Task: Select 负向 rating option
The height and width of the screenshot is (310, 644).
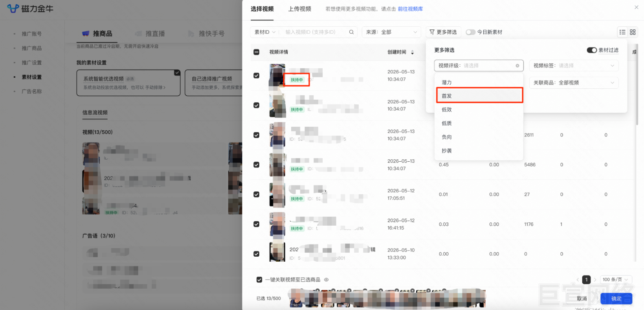Action: click(x=479, y=137)
